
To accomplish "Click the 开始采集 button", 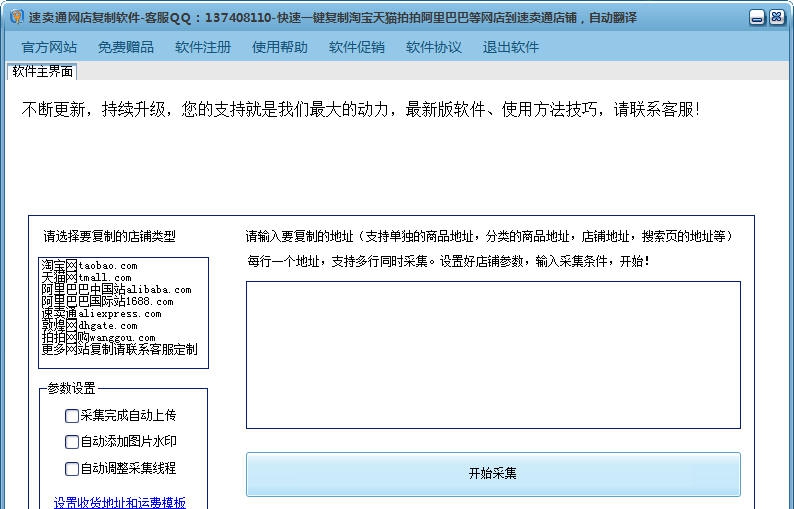I will pyautogui.click(x=493, y=474).
